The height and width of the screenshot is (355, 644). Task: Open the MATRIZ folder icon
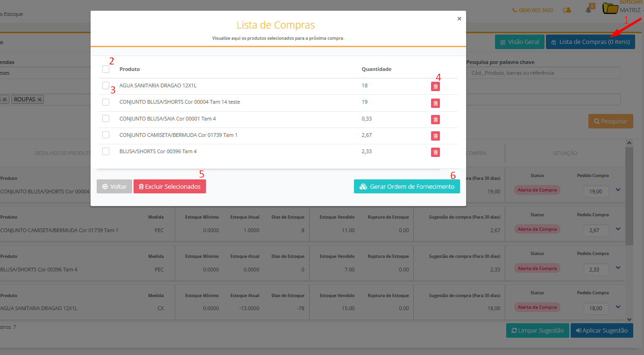[x=610, y=8]
